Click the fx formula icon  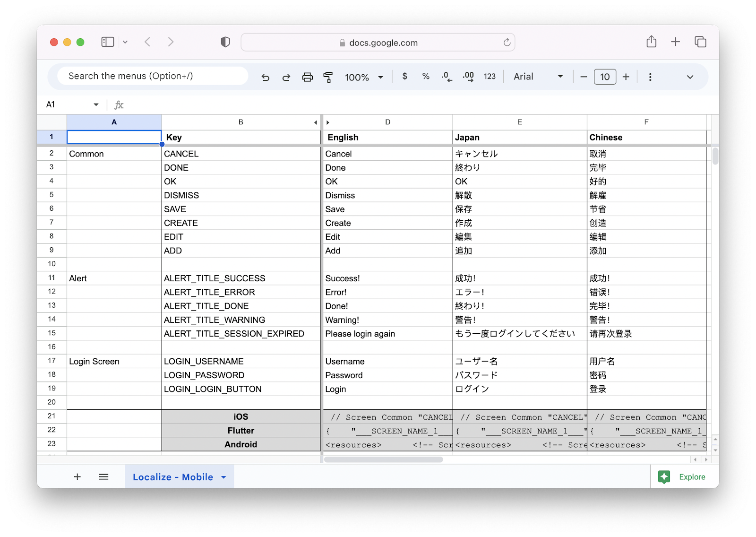[119, 105]
